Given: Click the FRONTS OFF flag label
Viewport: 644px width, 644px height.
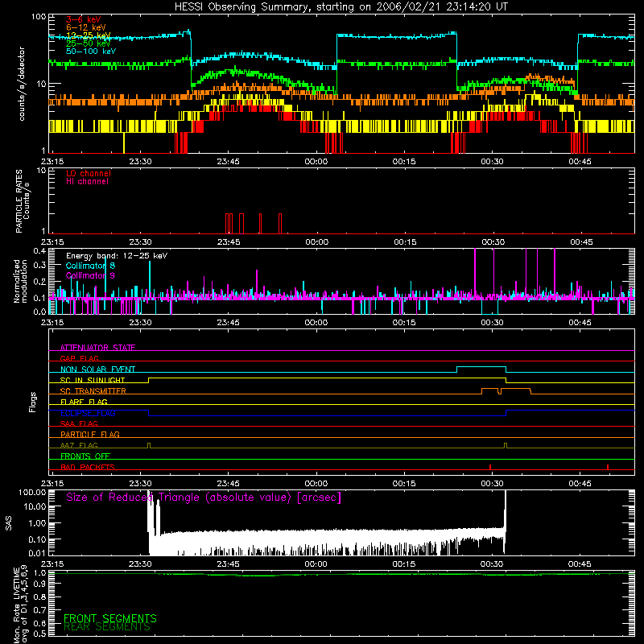Looking at the screenshot, I should pyautogui.click(x=85, y=456).
